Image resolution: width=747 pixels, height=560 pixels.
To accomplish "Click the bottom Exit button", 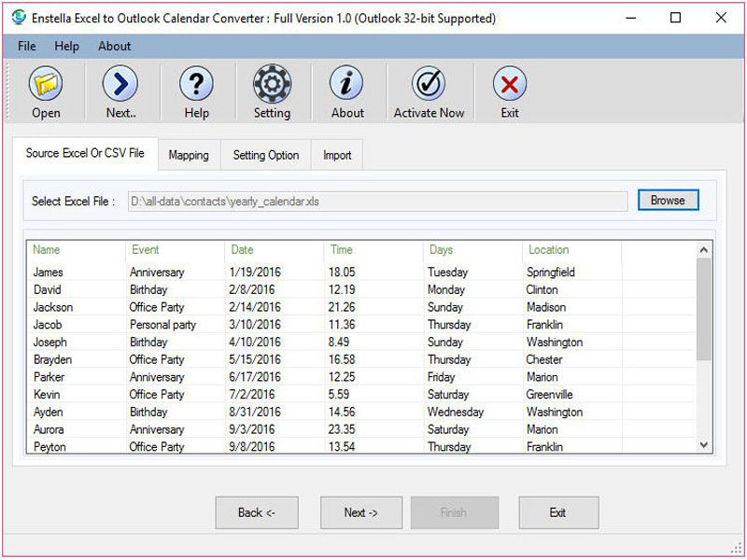I will pyautogui.click(x=558, y=512).
